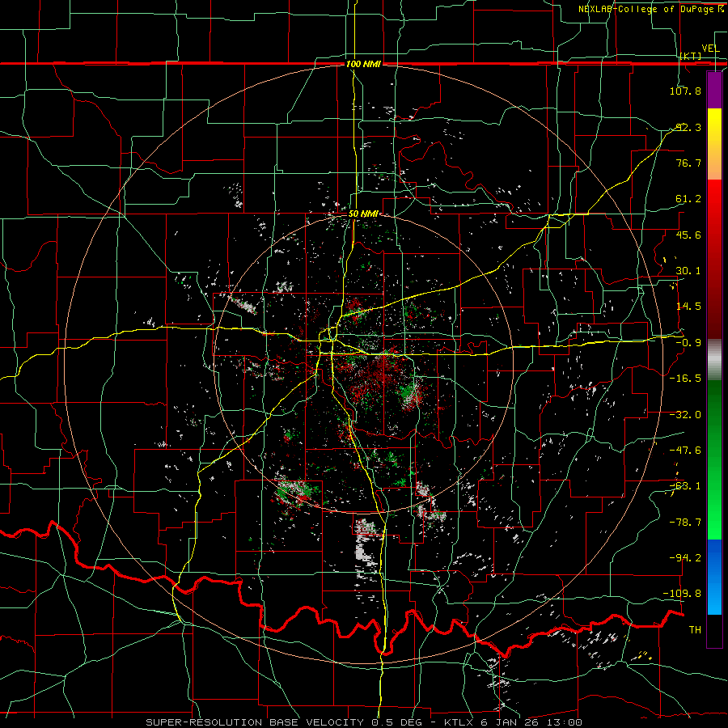Click the [KT] units label

pyautogui.click(x=691, y=56)
